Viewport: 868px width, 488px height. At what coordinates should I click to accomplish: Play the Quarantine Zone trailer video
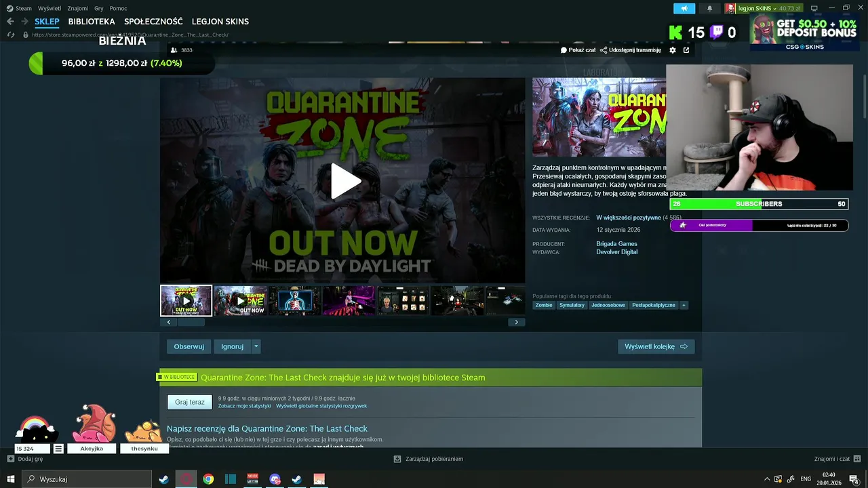point(345,181)
